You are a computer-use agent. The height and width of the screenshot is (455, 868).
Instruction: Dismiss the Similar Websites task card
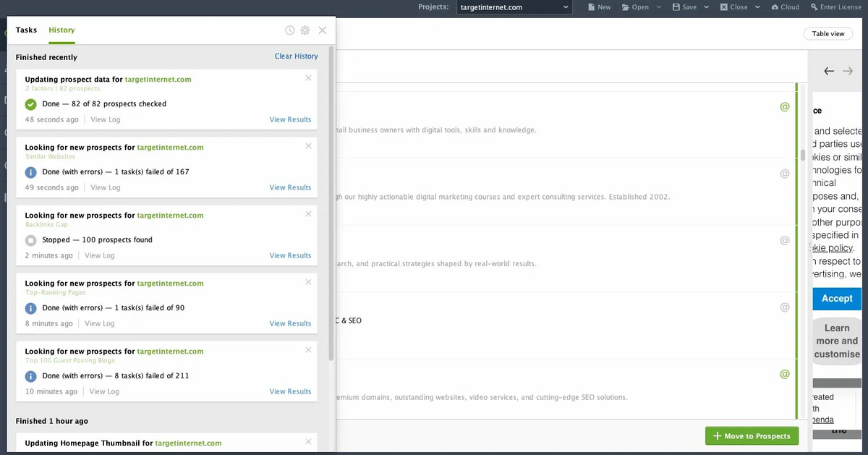click(309, 145)
